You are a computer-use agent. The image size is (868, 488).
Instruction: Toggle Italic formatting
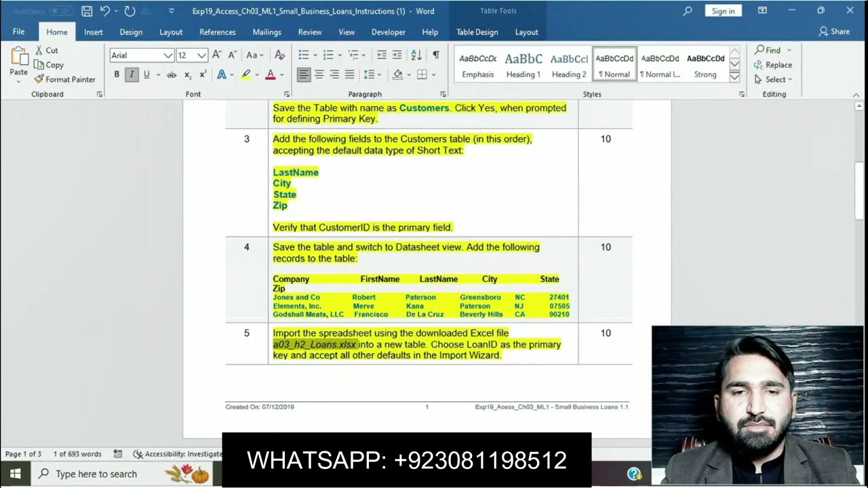132,75
